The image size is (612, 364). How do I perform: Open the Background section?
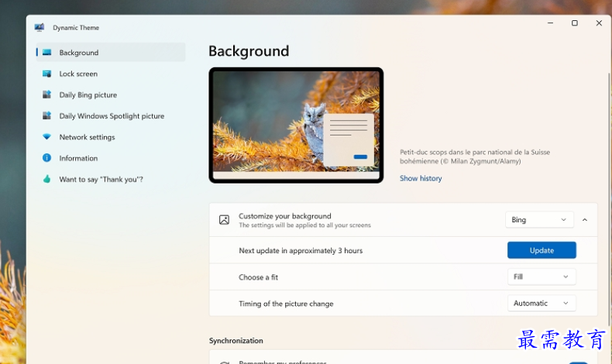[x=111, y=53]
